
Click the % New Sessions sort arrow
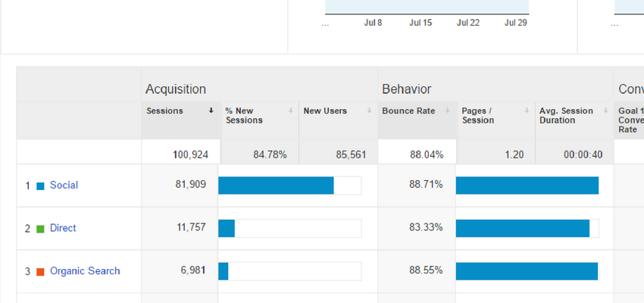pyautogui.click(x=291, y=111)
